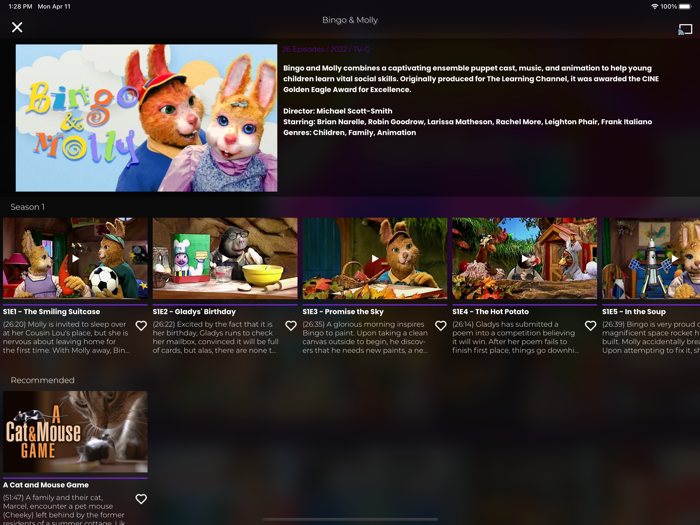Tap the battery indicator in status bar
The height and width of the screenshot is (525, 700).
(x=684, y=7)
